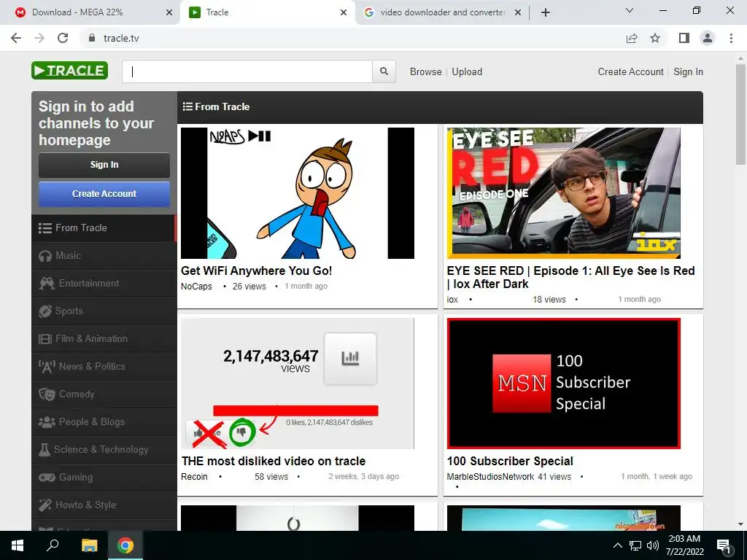Select From Tracle in sidebar
Screen dimensions: 747x560
[104, 228]
